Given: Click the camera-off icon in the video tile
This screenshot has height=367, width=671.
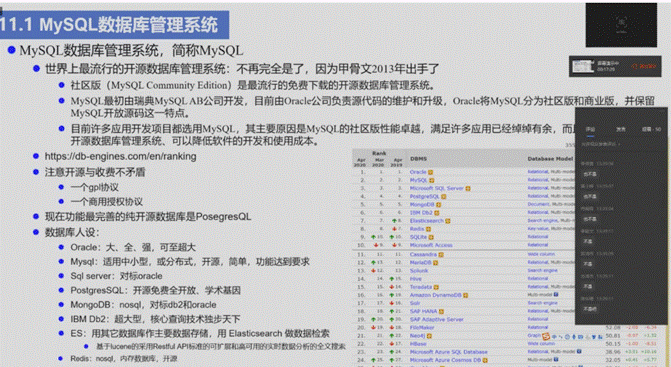Looking at the screenshot, I should [x=621, y=23].
